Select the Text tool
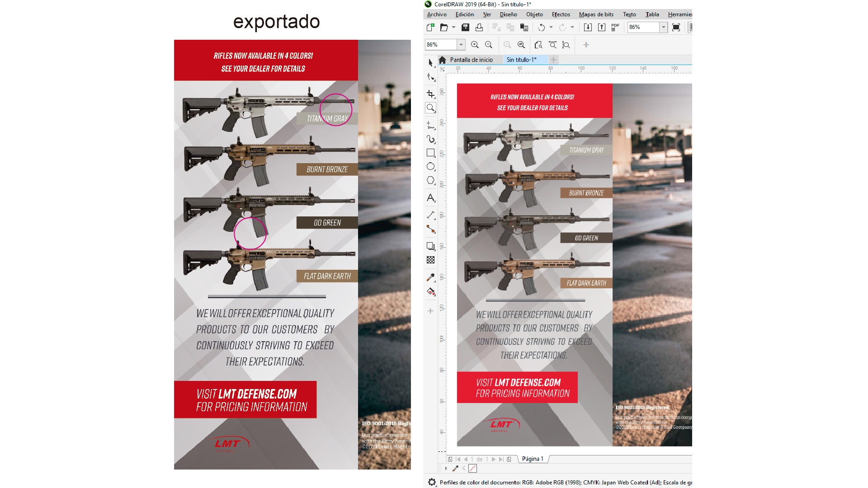Screen dimensions: 868x488 pos(431,198)
